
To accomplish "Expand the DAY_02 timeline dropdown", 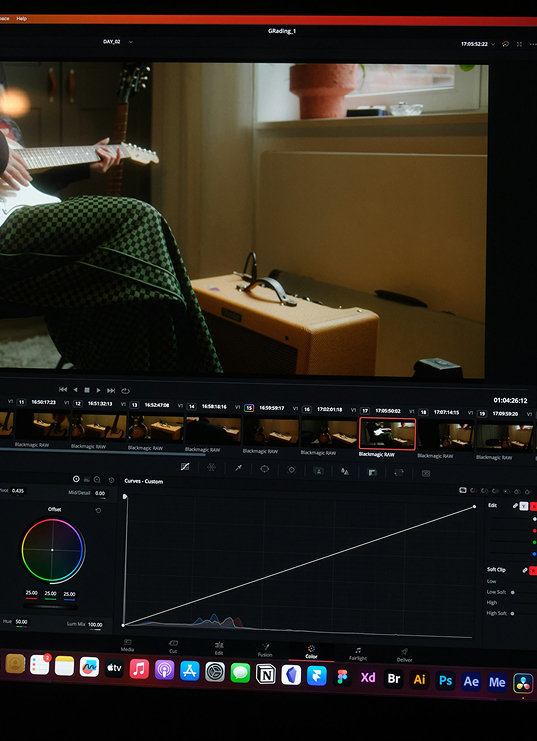I will tap(131, 42).
